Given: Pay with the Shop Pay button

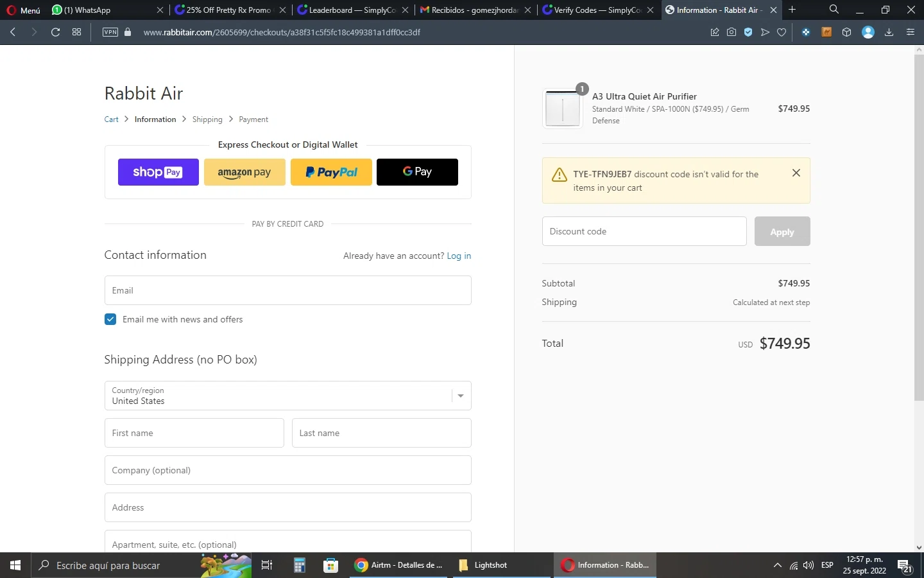Looking at the screenshot, I should (x=158, y=172).
